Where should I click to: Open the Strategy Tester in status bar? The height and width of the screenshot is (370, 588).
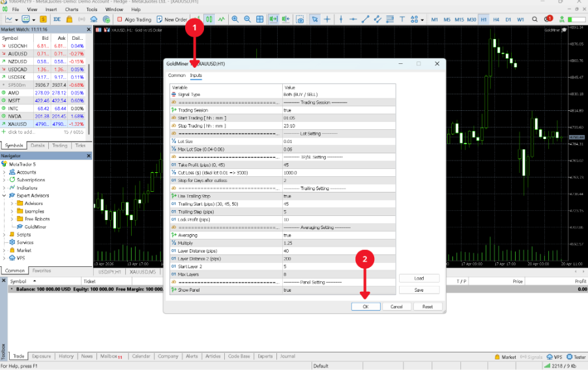[x=576, y=357]
